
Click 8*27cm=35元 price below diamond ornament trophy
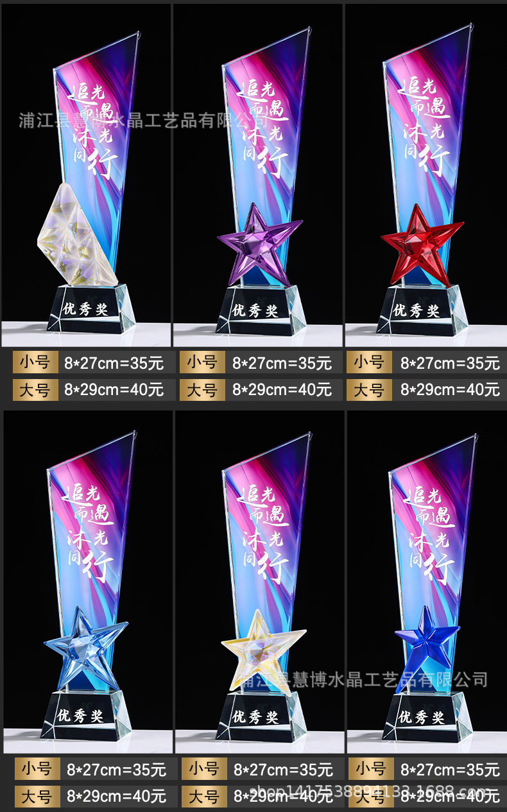pyautogui.click(x=114, y=363)
